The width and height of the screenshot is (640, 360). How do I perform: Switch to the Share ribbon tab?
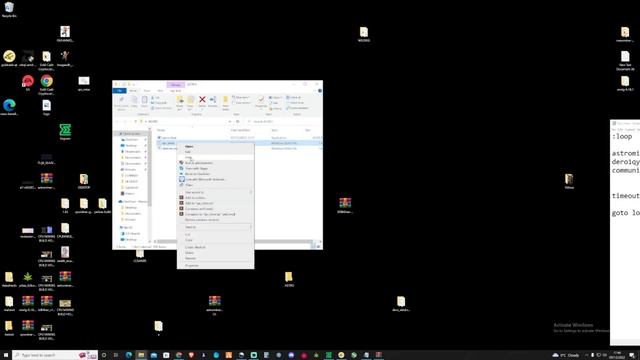[x=147, y=91]
